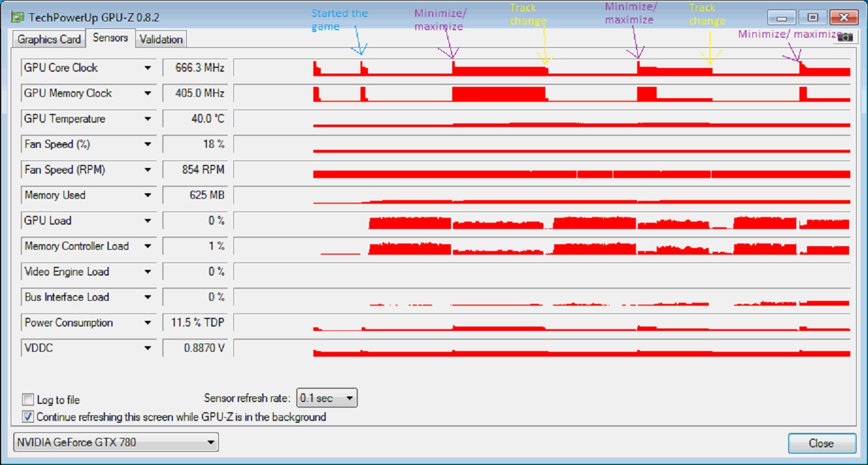Viewport: 868px width, 465px height.
Task: Click the Close button
Action: (x=821, y=443)
